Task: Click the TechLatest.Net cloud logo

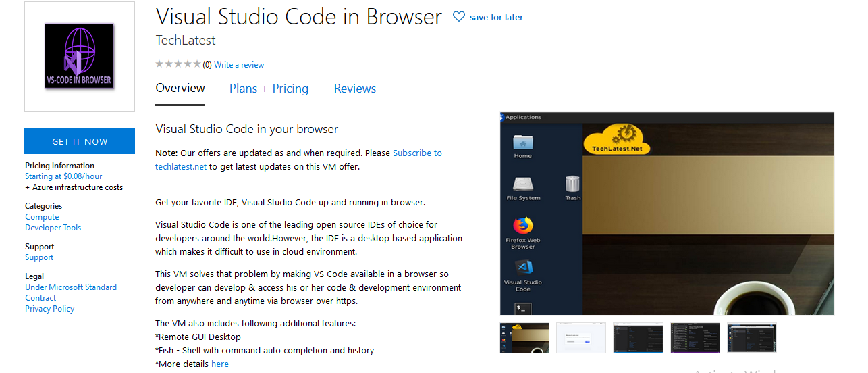Action: [x=616, y=139]
